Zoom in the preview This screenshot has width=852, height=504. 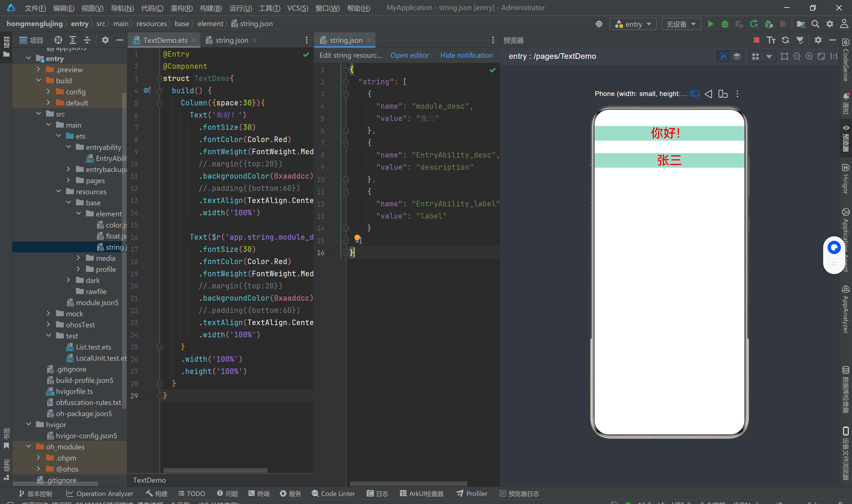click(809, 56)
